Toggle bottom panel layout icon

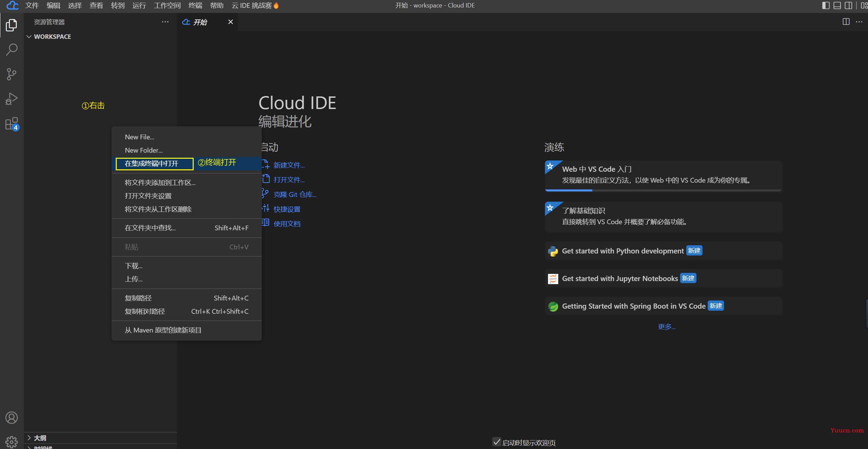tap(837, 5)
